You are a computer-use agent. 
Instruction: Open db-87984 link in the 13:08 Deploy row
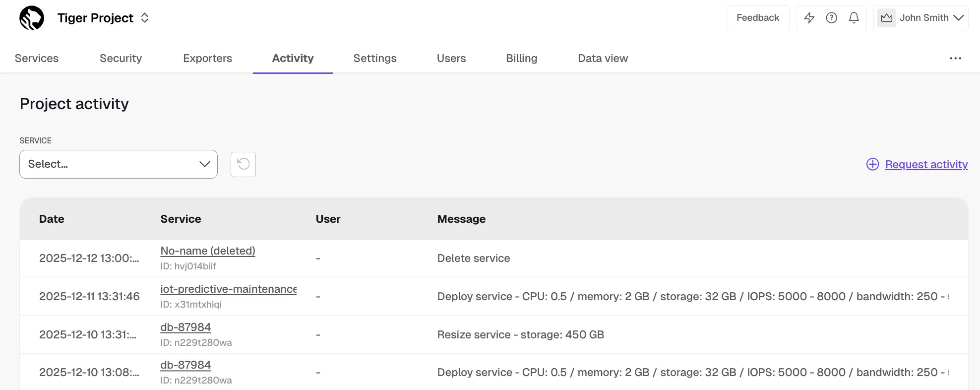185,365
